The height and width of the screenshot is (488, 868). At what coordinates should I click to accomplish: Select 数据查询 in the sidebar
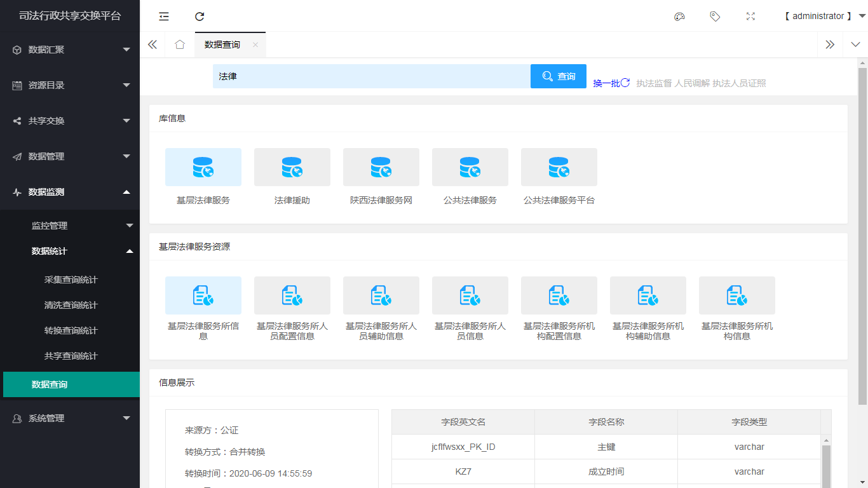tap(71, 384)
